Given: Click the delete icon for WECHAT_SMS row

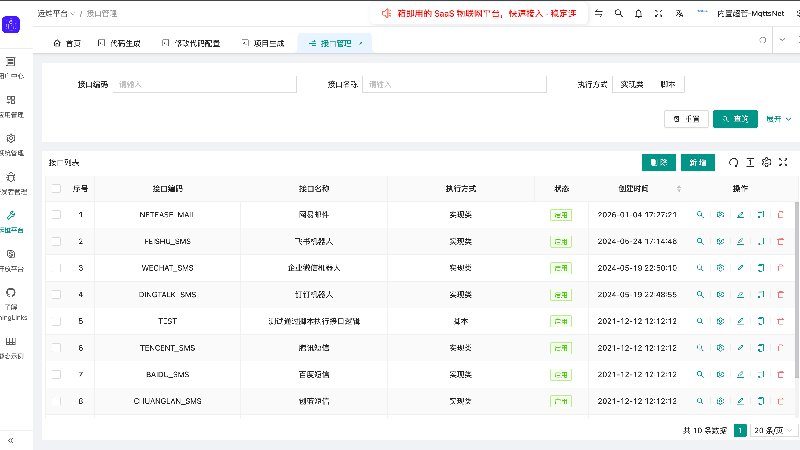Looking at the screenshot, I should coord(780,268).
